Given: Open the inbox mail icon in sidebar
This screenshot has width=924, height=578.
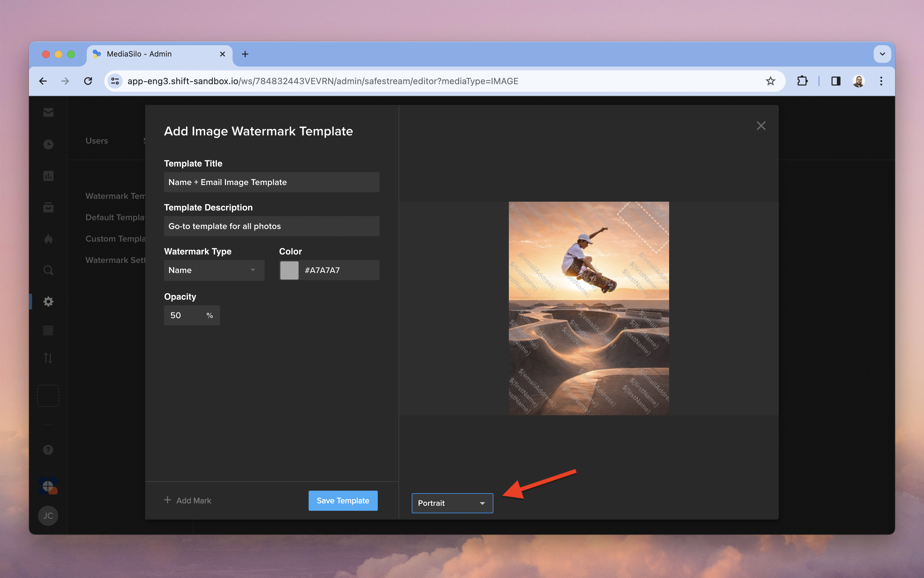Looking at the screenshot, I should [x=48, y=112].
